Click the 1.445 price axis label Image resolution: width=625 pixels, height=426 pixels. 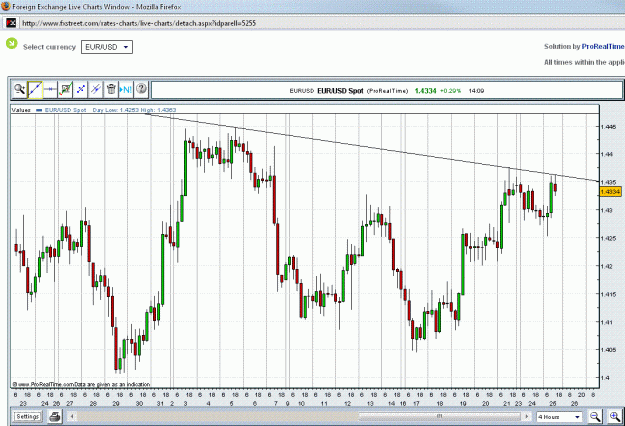pos(608,127)
